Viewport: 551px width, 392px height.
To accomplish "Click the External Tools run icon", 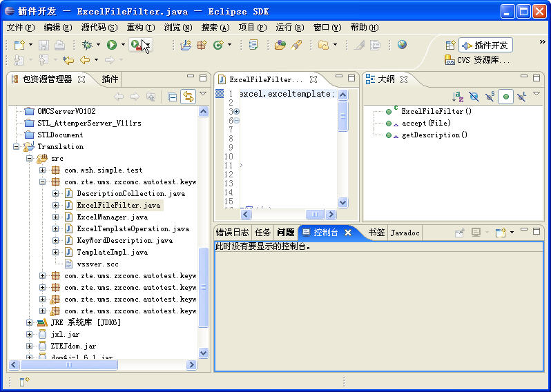I will [136, 45].
